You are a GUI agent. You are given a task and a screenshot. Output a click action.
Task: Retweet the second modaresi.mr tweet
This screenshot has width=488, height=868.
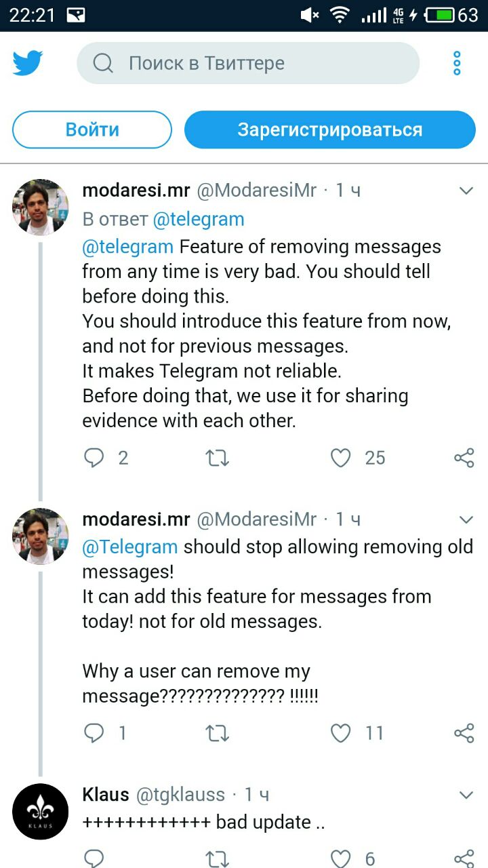point(217,733)
